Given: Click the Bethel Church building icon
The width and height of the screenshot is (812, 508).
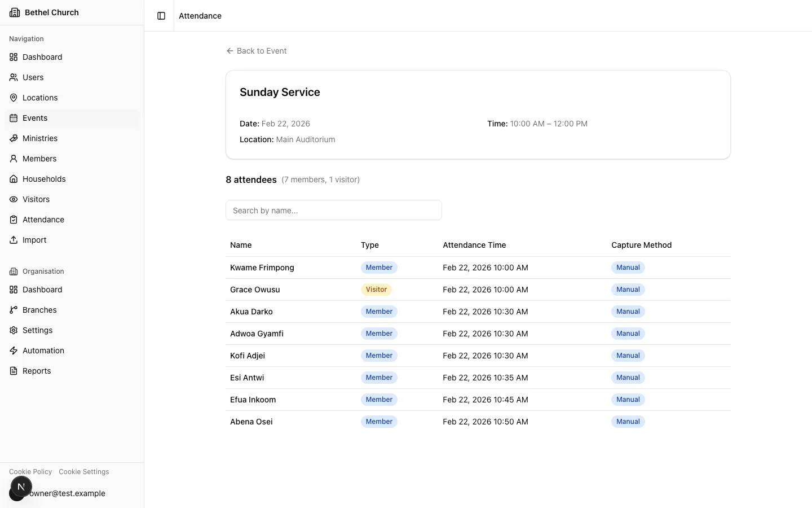Looking at the screenshot, I should click(x=15, y=12).
